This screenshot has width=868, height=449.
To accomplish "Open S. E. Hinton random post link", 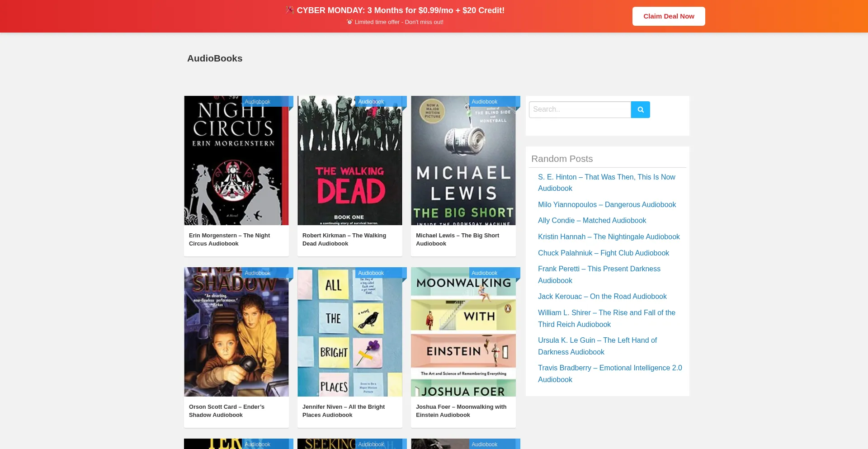I will (606, 183).
